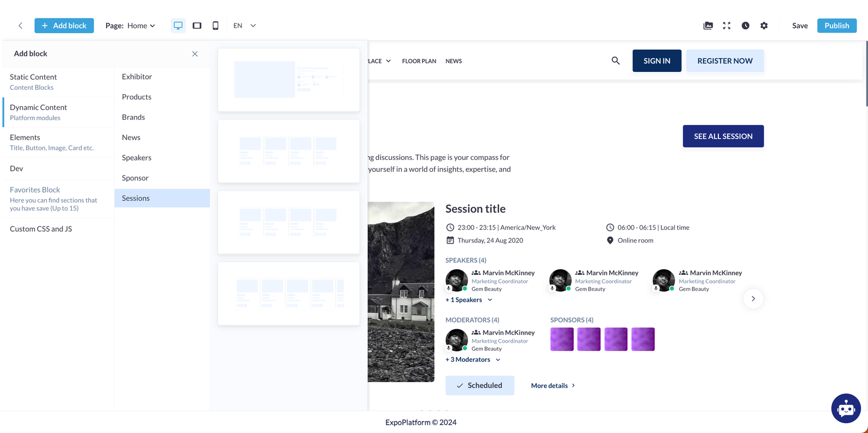Select Dev category
Viewport: 868px width, 433px height.
coord(58,169)
